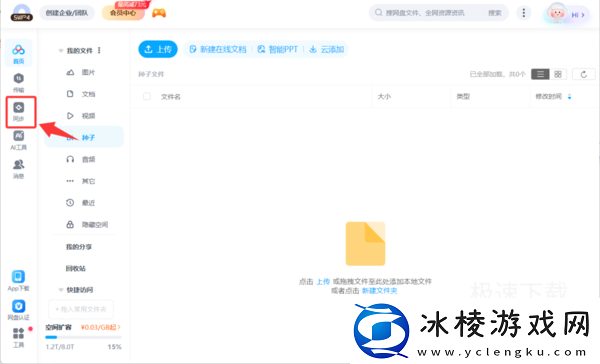Open the AI工具 sidebar icon
Image resolution: width=600 pixels, height=364 pixels.
(18, 140)
